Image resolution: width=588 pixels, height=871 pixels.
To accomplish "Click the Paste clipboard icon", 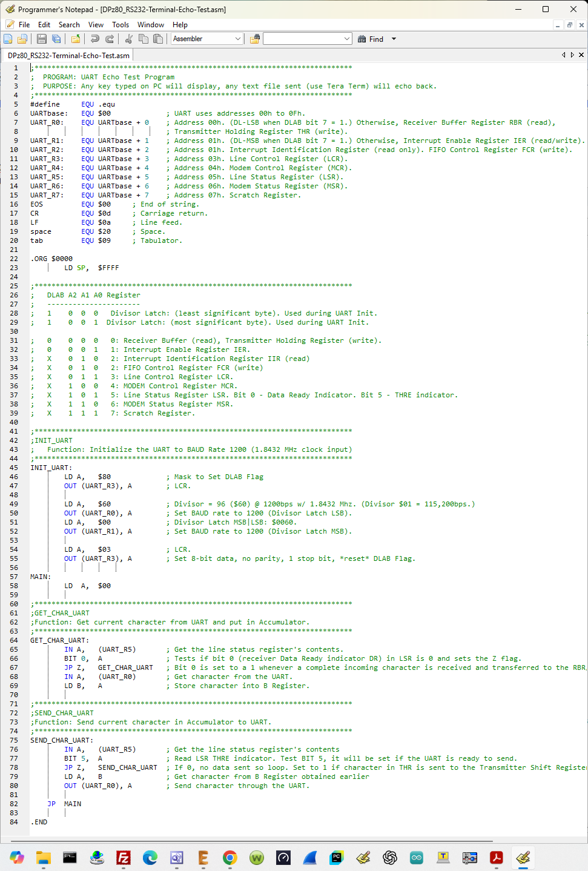I will pyautogui.click(x=158, y=39).
